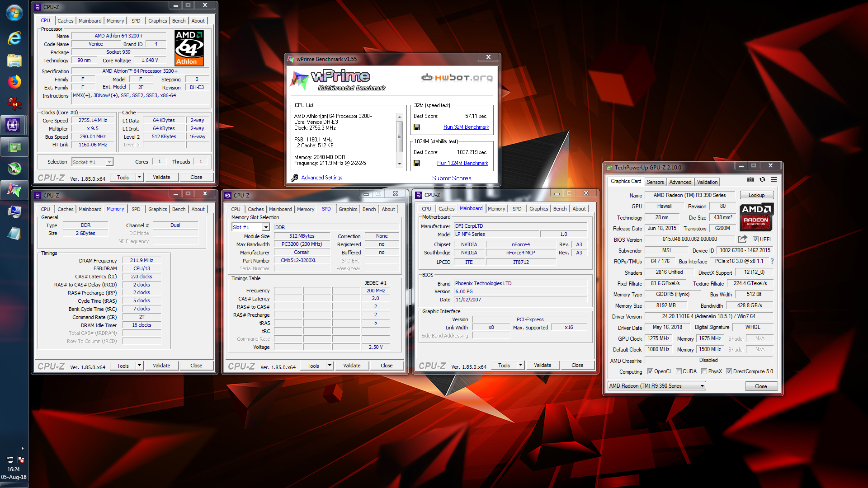This screenshot has height=488, width=868.
Task: Open the Action Center flag in the tray
Action: pos(20,460)
